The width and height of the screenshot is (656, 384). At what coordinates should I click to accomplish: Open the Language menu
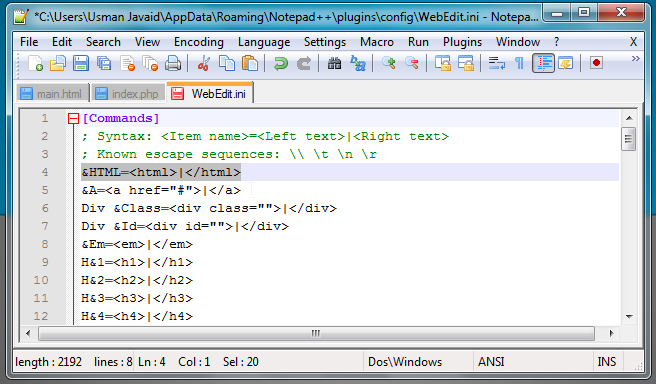pyautogui.click(x=264, y=42)
